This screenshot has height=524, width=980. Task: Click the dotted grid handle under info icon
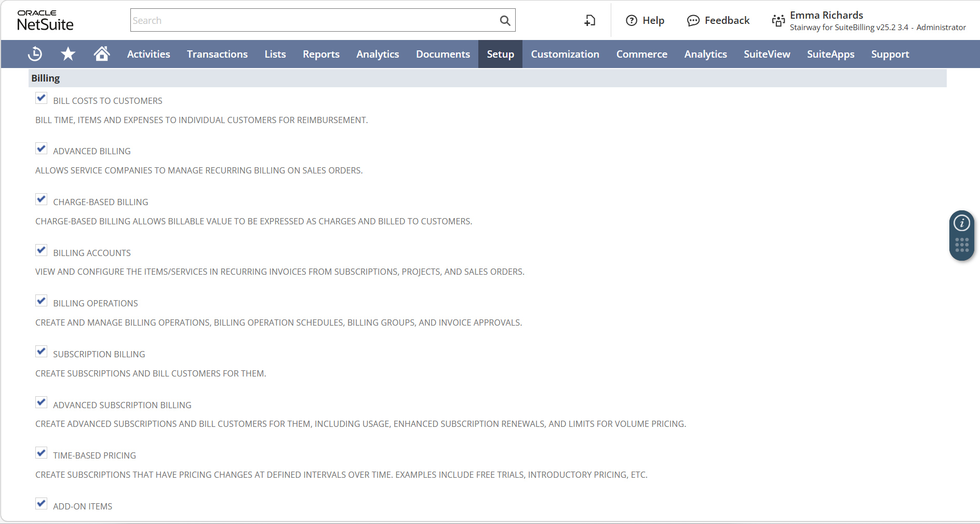pos(962,245)
